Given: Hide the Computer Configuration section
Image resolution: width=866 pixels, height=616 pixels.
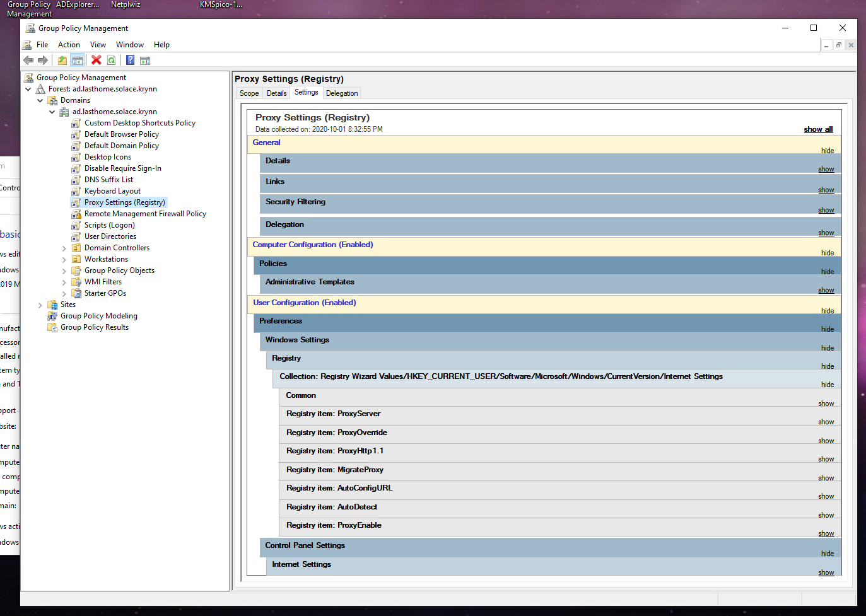Looking at the screenshot, I should [828, 253].
